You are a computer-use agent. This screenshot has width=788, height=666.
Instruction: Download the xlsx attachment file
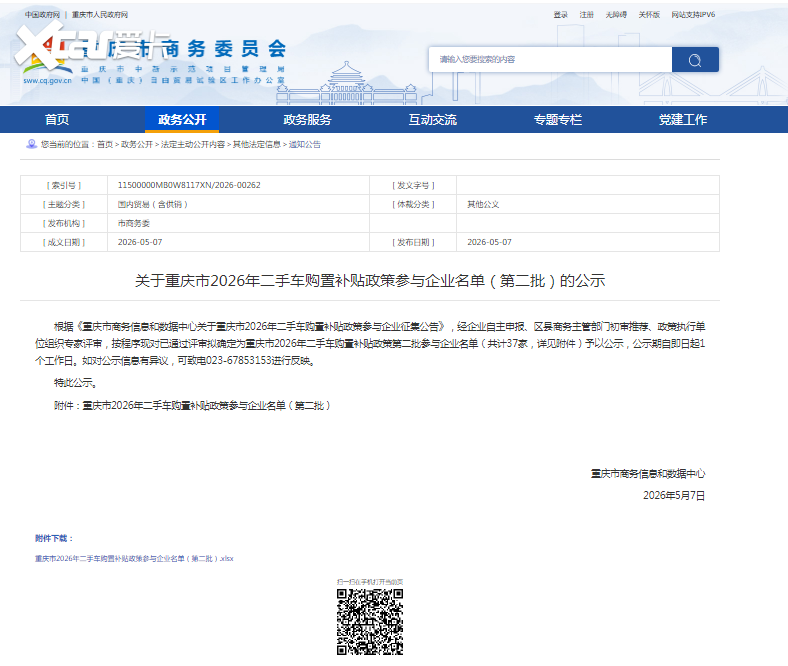(134, 558)
